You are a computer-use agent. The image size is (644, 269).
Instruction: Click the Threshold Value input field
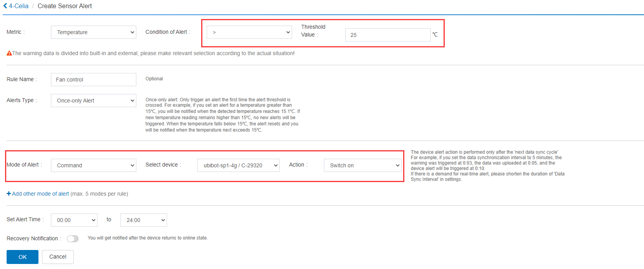(388, 35)
